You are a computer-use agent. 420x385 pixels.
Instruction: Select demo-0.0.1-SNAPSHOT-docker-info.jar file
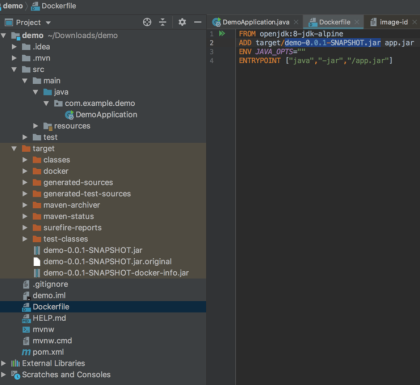(x=116, y=273)
